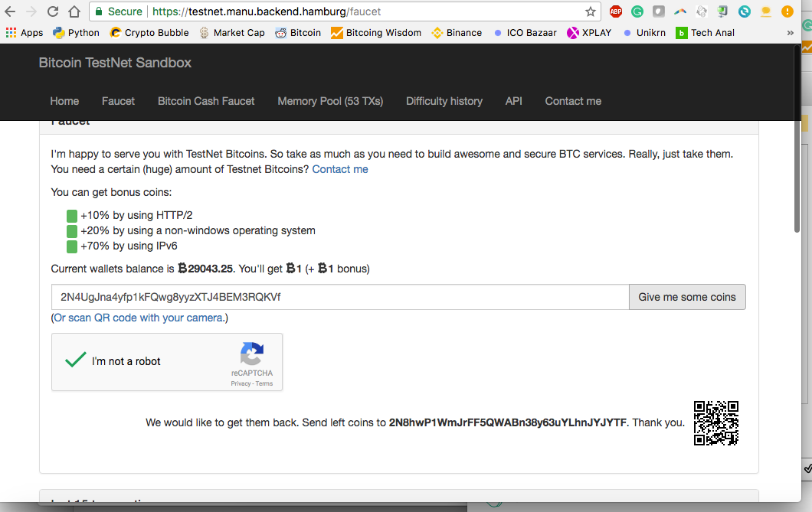812x512 pixels.
Task: Click the Bitcoin TestNet Sandbox title
Action: click(x=115, y=63)
